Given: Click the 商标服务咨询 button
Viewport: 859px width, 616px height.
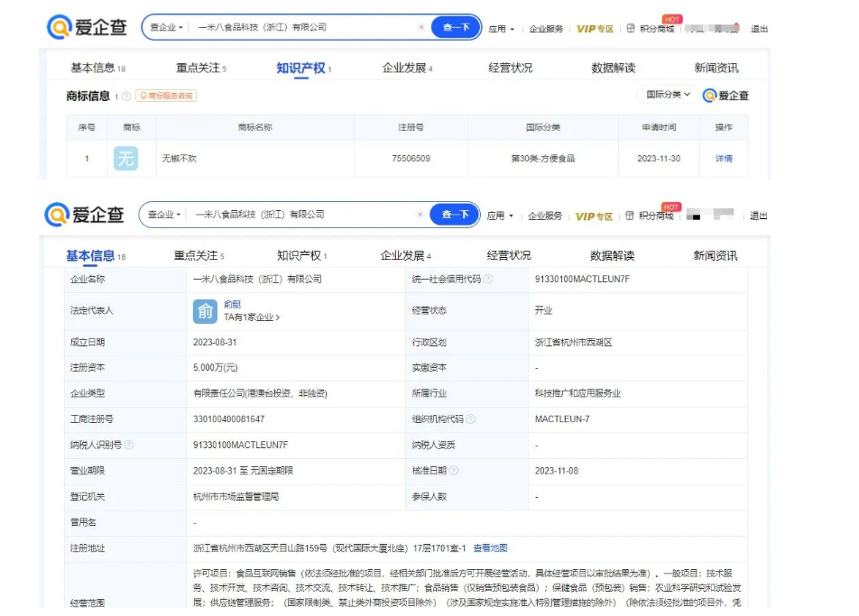Looking at the screenshot, I should pyautogui.click(x=165, y=96).
